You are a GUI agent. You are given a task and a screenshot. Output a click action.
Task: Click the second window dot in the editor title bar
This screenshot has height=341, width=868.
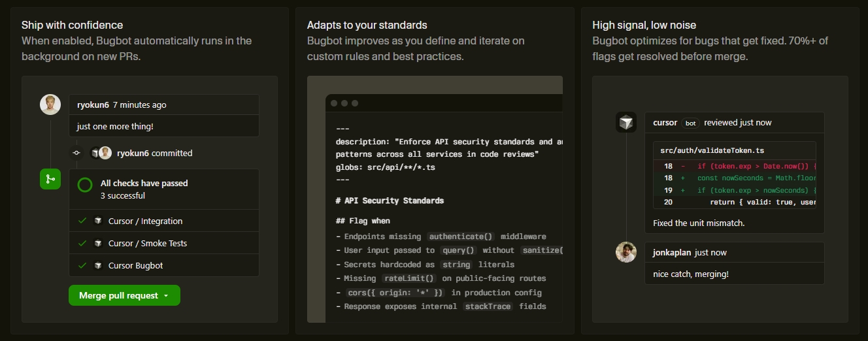[344, 103]
